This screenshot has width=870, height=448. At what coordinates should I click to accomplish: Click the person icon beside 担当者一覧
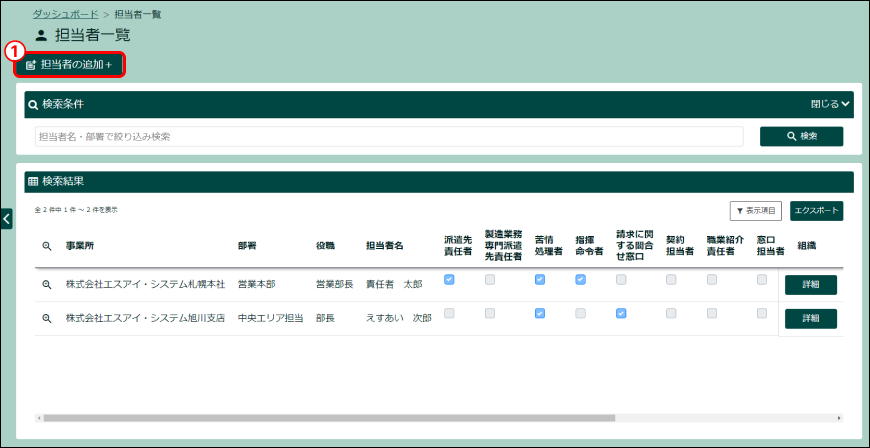pos(41,36)
